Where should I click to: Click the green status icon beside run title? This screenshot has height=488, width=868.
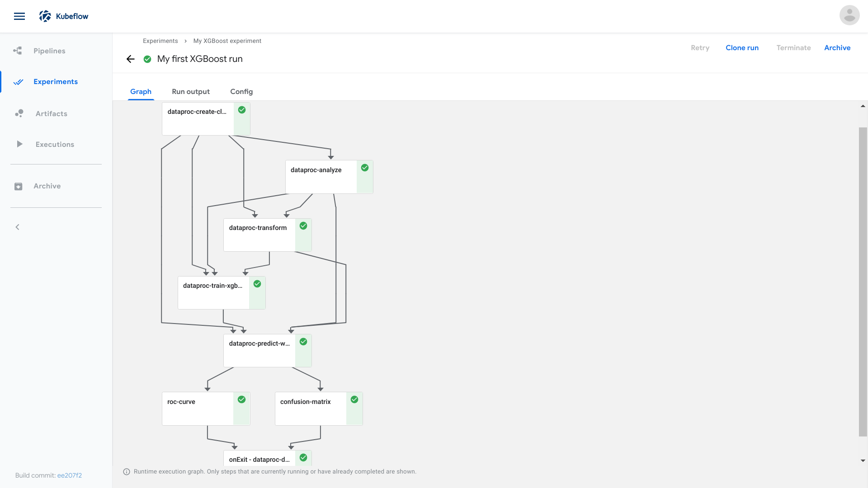tap(147, 59)
